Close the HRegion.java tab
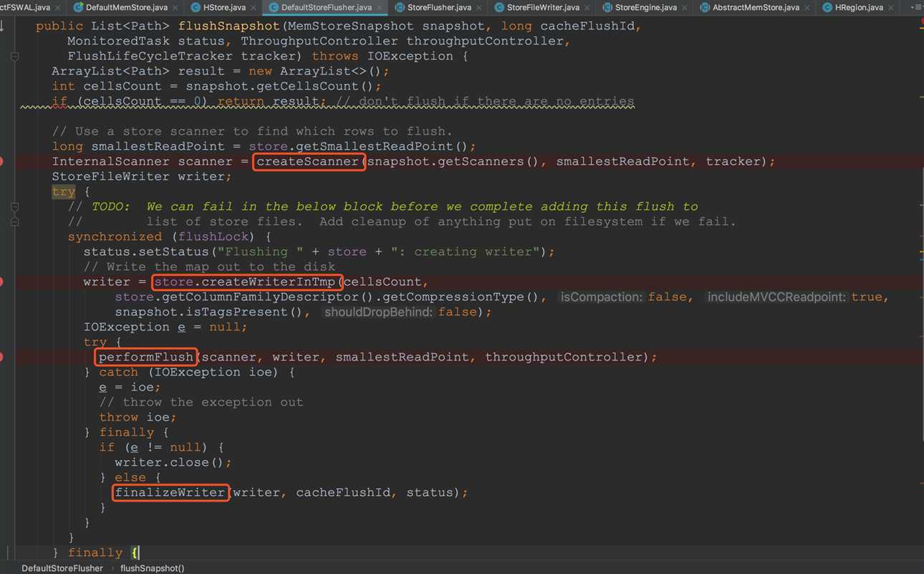 (892, 7)
